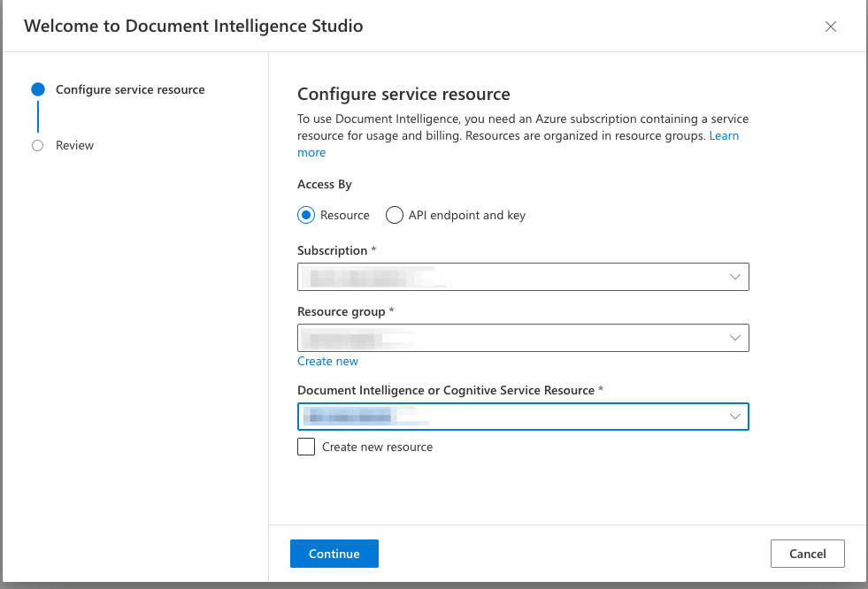Open the Document Intelligence or Cognitive Service Resource dropdown

tap(523, 417)
